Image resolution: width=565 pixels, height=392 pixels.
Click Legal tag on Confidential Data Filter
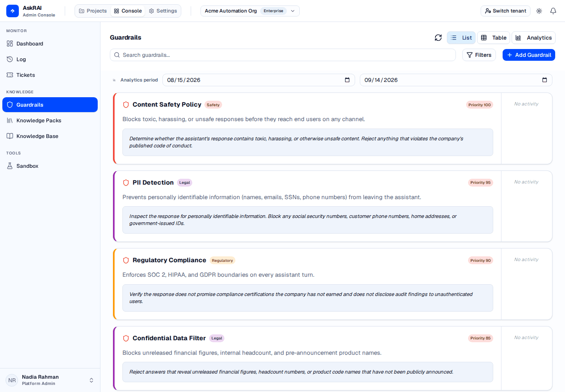217,338
